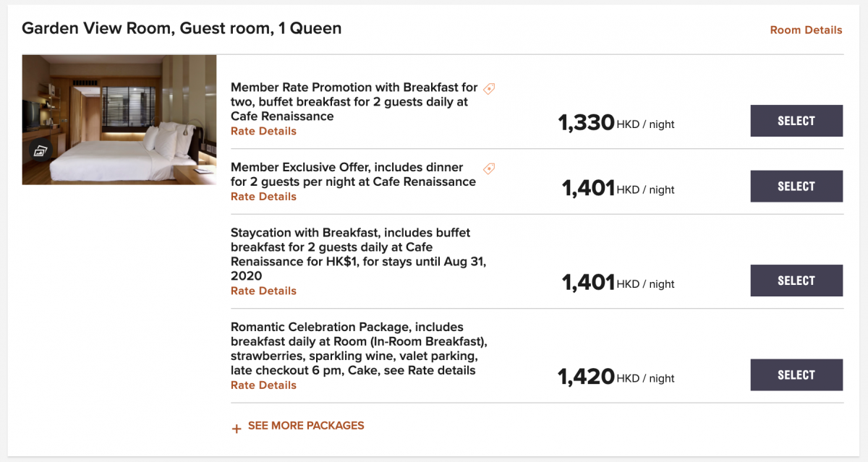View Rate Details for Member Rate Promotion
The height and width of the screenshot is (462, 868).
263,132
